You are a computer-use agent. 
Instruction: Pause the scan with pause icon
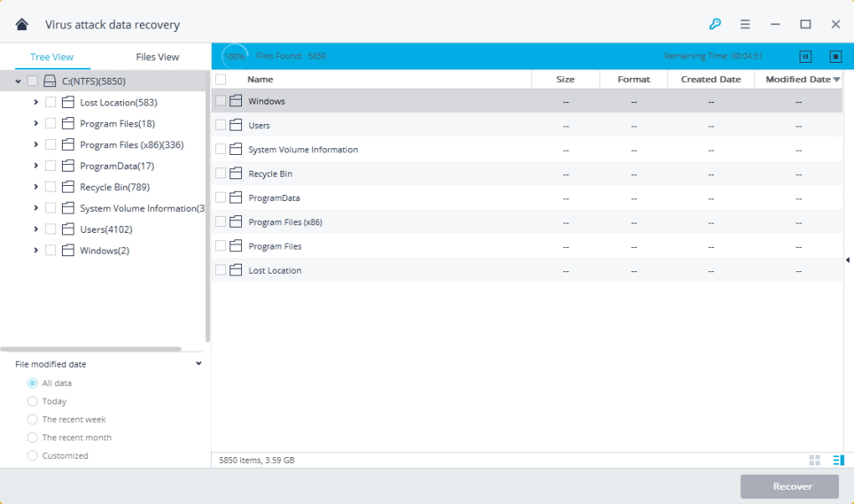coord(805,57)
